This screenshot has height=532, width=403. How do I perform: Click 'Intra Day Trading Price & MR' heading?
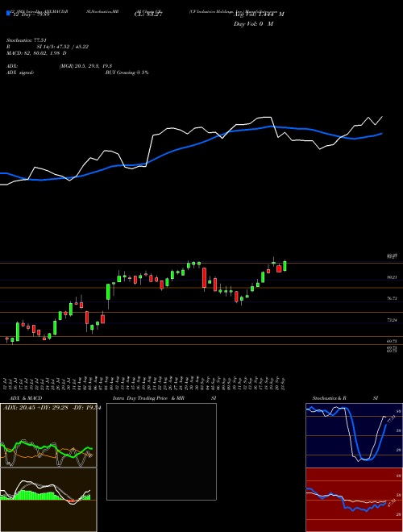pos(148,398)
